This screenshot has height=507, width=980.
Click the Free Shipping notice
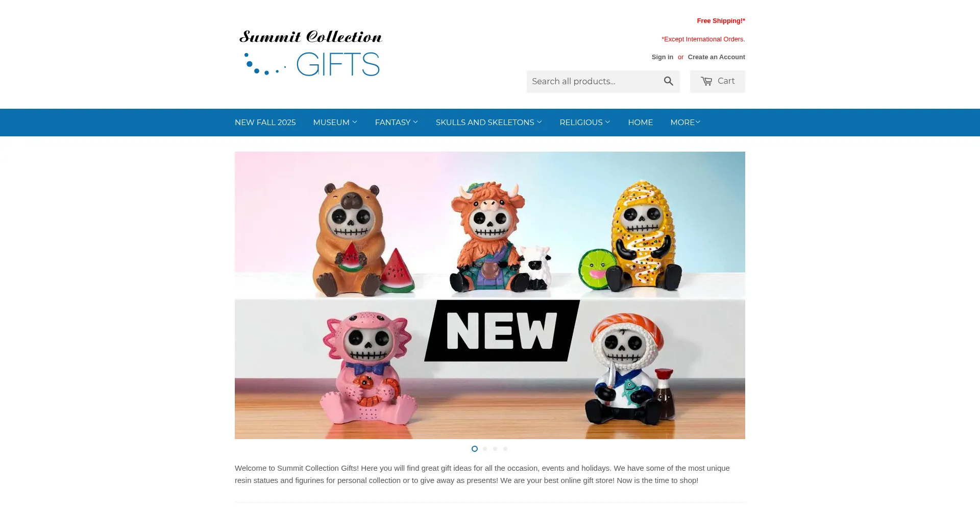pos(721,21)
